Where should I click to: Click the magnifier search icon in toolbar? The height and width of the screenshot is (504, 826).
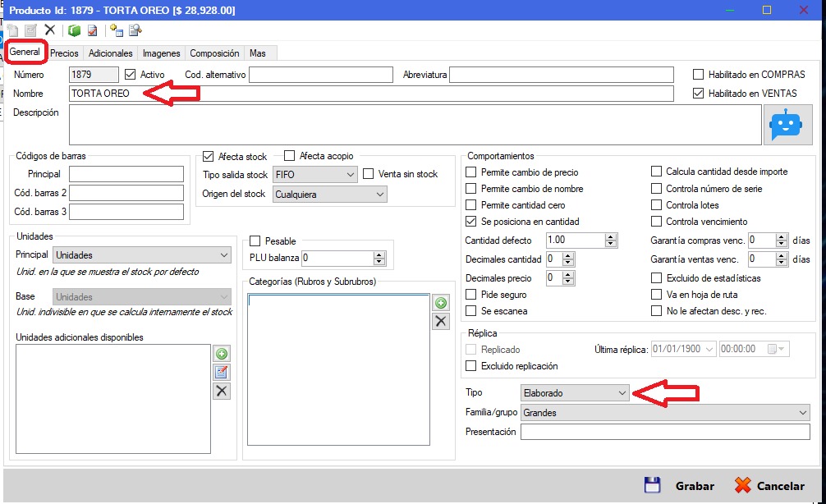[135, 30]
